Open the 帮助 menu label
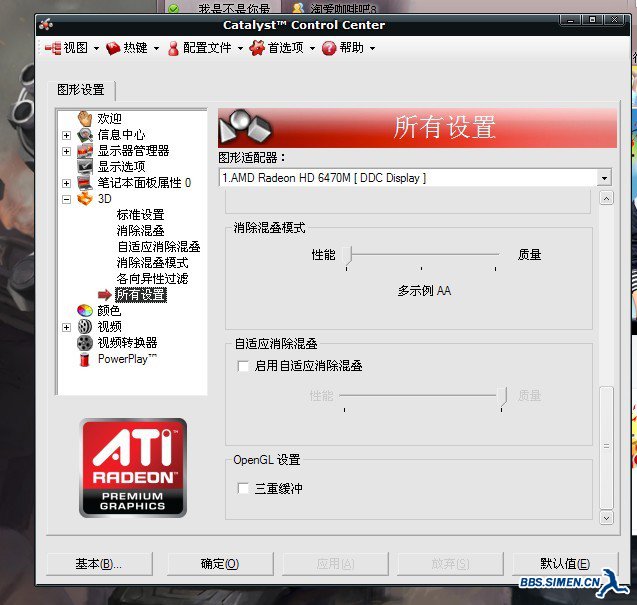Viewport: 637px width, 605px height. (x=352, y=48)
